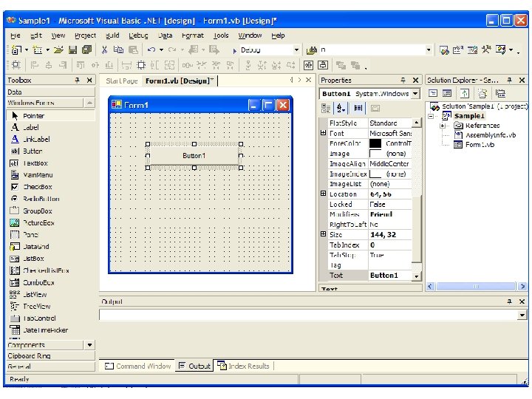The height and width of the screenshot is (399, 532).
Task: Open the General section of Toolbox
Action: [50, 366]
